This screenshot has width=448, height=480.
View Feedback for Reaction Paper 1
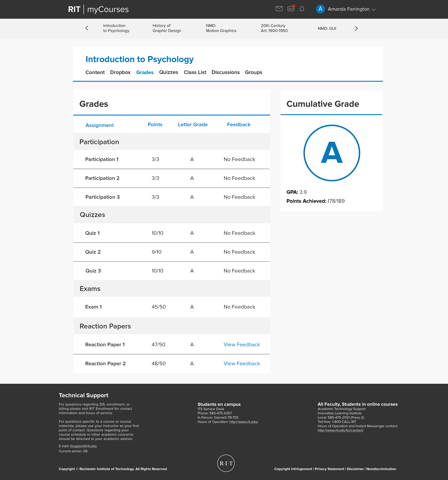coord(242,344)
